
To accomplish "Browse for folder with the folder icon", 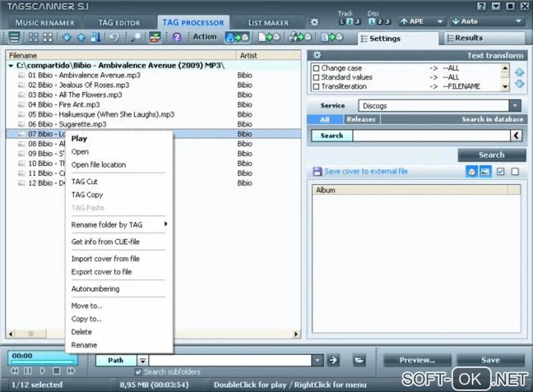I will [x=359, y=360].
